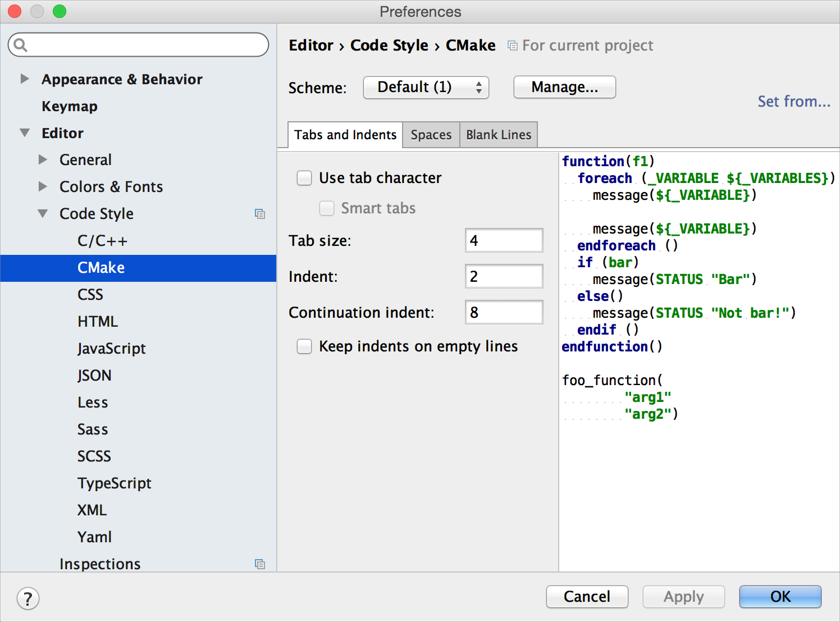Open the Blank Lines tab
Image resolution: width=840 pixels, height=622 pixels.
click(x=498, y=135)
